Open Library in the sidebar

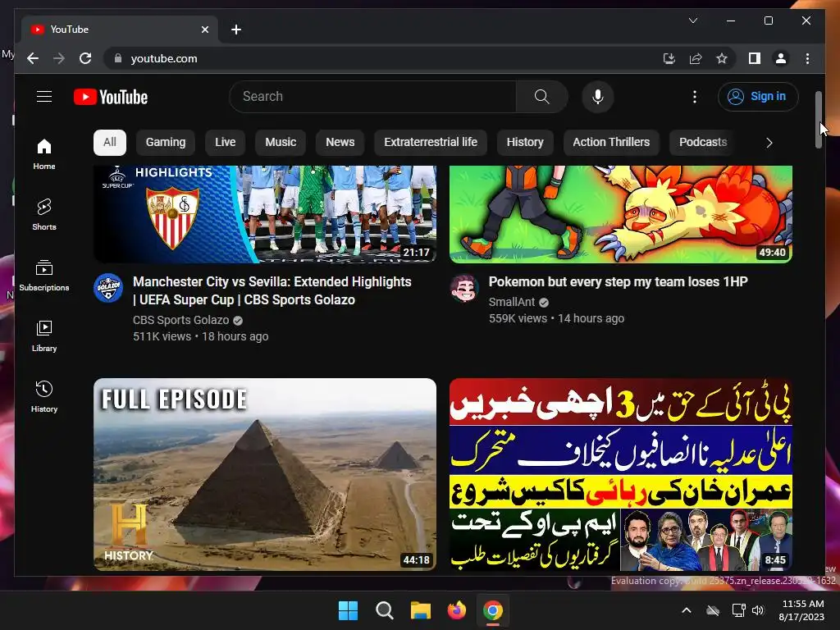44,336
